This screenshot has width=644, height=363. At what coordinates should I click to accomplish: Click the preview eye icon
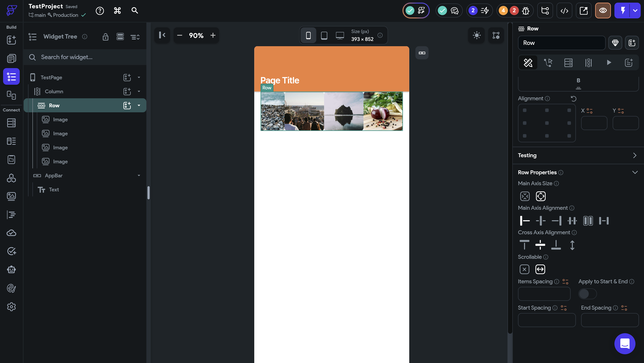[603, 11]
